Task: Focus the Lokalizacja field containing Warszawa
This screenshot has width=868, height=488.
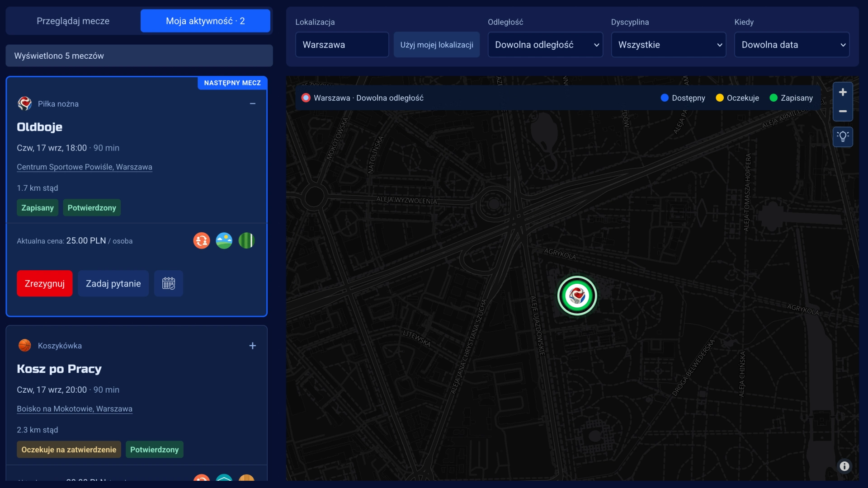Action: [342, 45]
